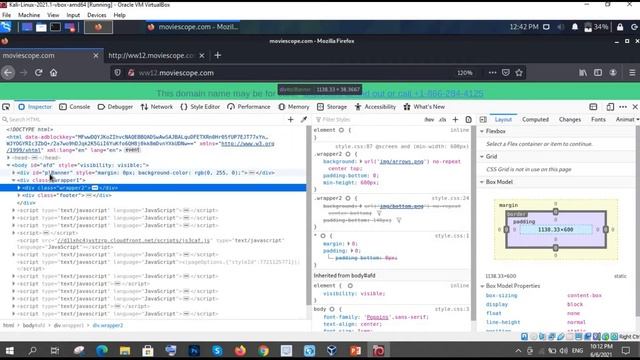Open the Network panel
The height and width of the screenshot is (360, 640).
(x=157, y=107)
